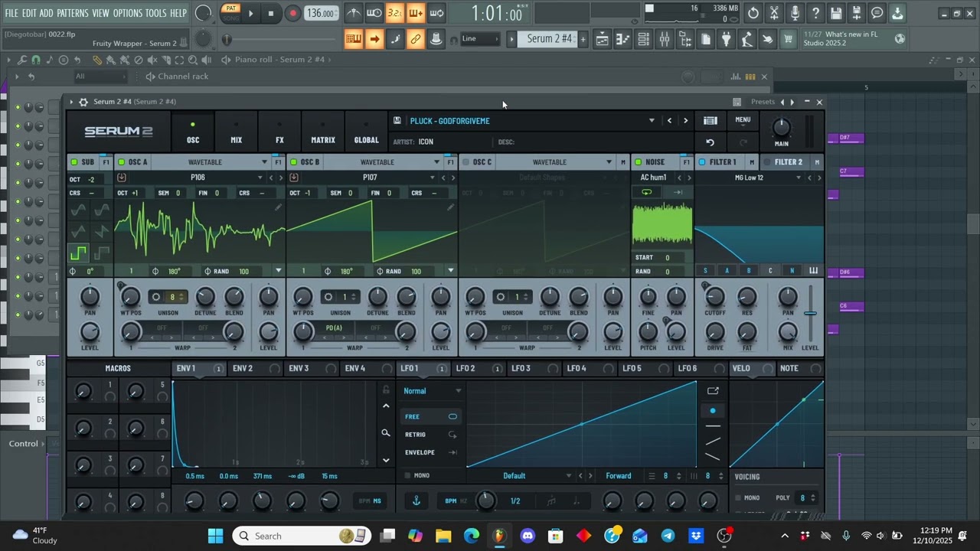Viewport: 980px width, 551px height.
Task: Click the OSC A F1 routing button
Action: [x=279, y=162]
